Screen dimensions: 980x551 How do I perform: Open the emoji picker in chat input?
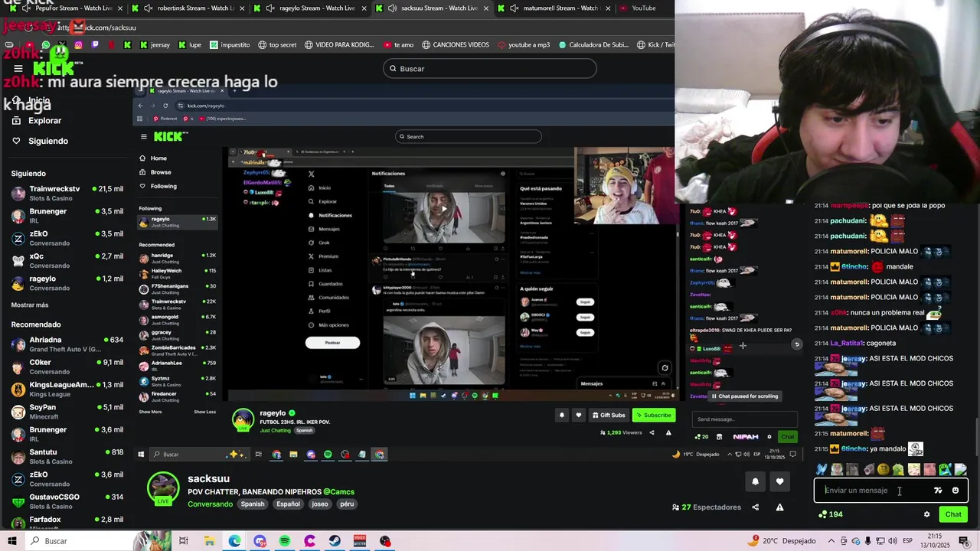(x=955, y=491)
